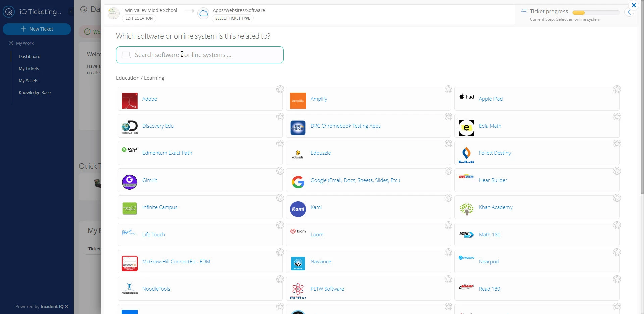The width and height of the screenshot is (644, 314).
Task: Open the Adobe software logo
Action: [129, 101]
